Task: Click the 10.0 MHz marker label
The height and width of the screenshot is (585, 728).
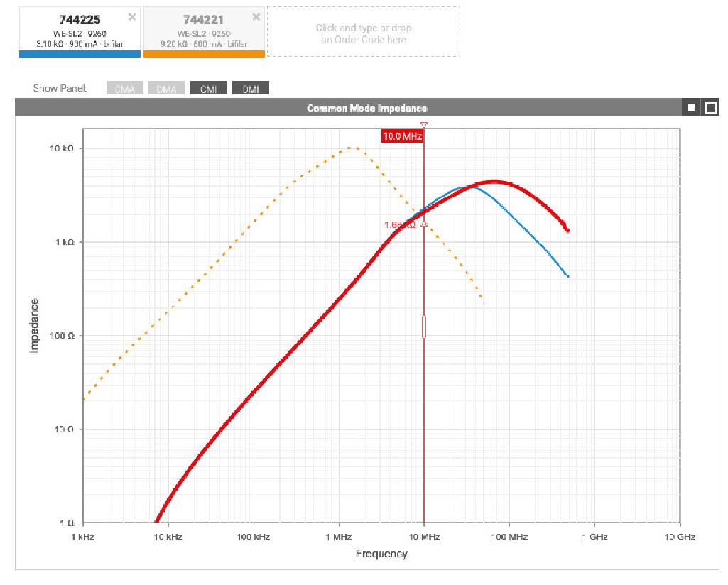Action: (x=403, y=136)
